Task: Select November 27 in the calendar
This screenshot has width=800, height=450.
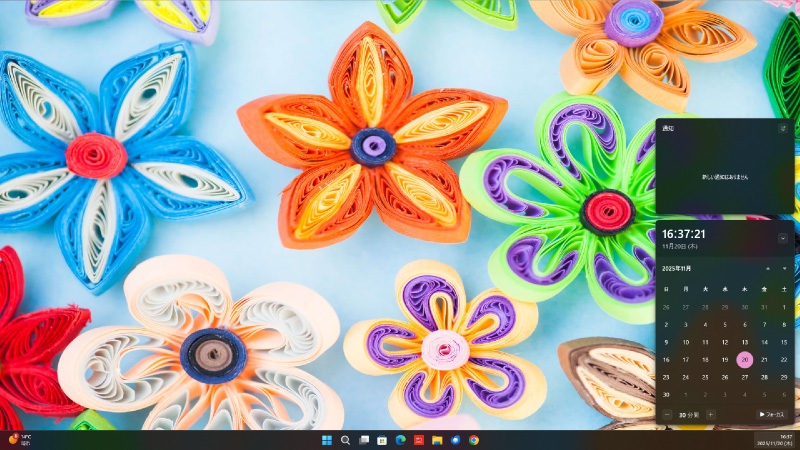Action: [745, 377]
